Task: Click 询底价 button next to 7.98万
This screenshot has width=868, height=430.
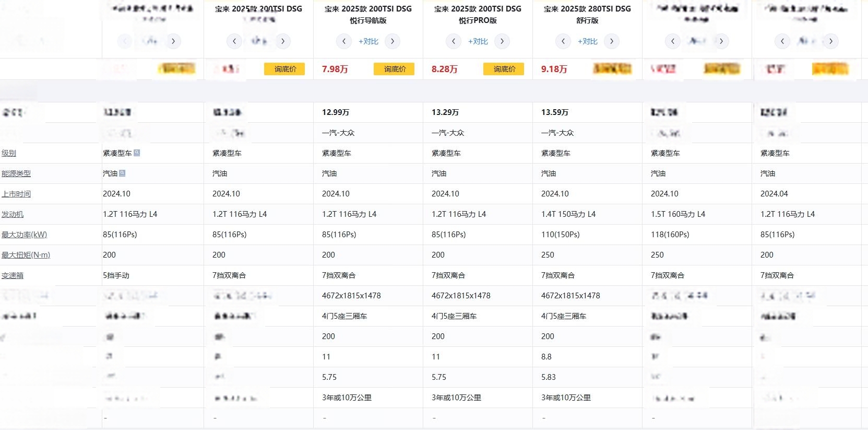Action: (394, 69)
